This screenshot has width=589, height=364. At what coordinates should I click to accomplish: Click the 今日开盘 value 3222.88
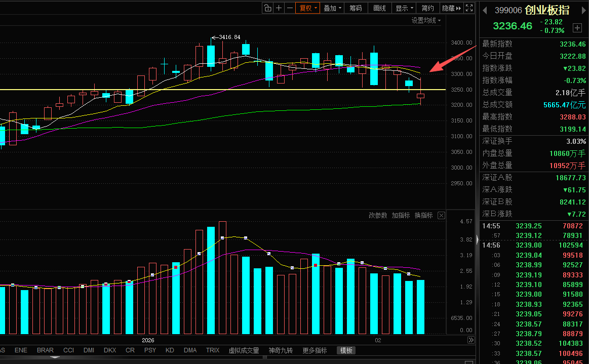click(x=572, y=56)
